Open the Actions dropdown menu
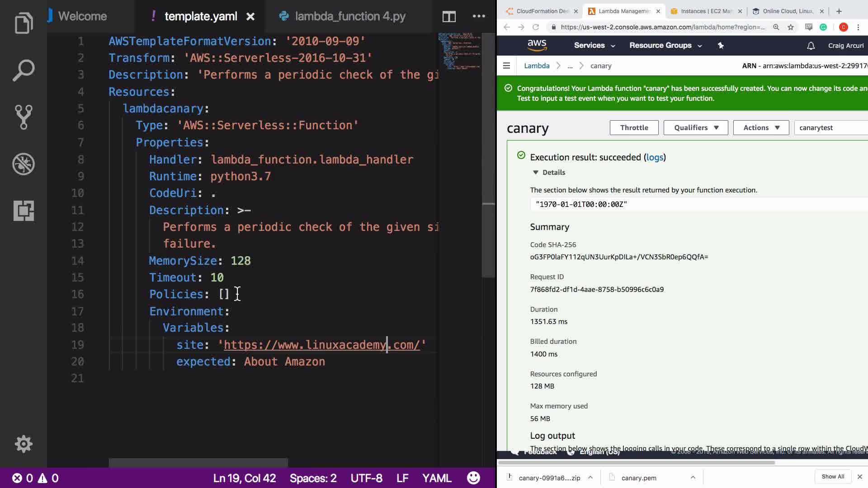This screenshot has width=868, height=488. pos(761,127)
